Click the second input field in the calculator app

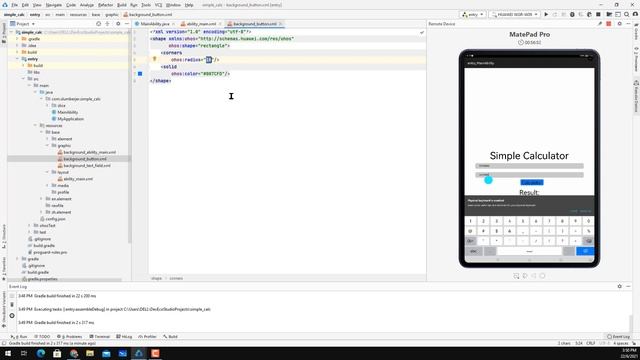[x=529, y=175]
